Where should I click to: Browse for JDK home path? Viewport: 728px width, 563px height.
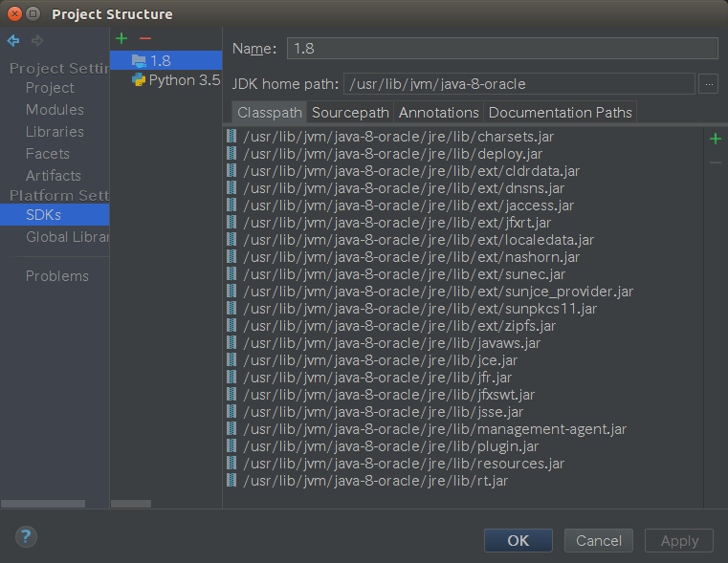coord(709,84)
